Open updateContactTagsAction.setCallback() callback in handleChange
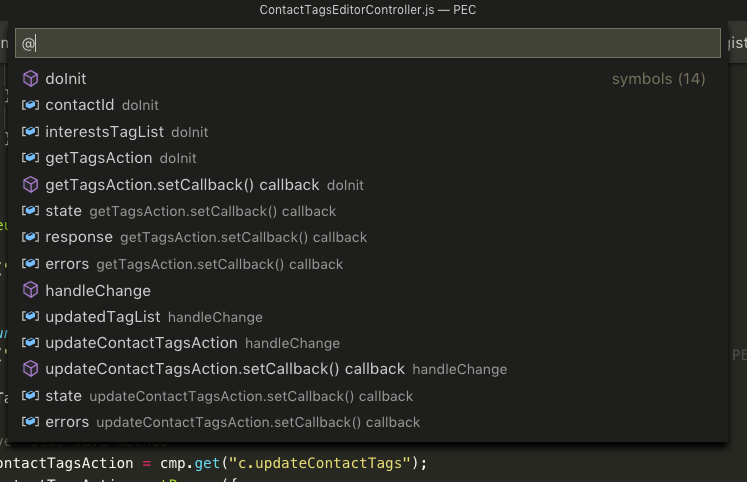Image resolution: width=747 pixels, height=482 pixels. click(x=368, y=369)
